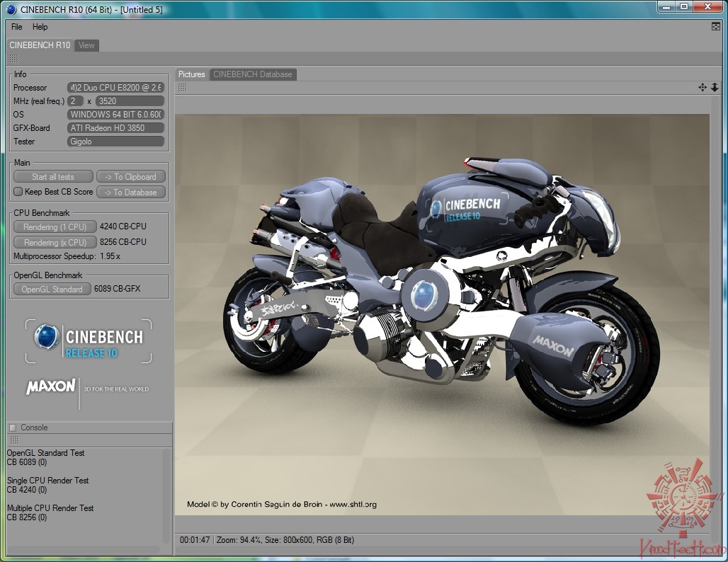Maximize the CINEBENCH window
Image resolution: width=728 pixels, height=562 pixels.
click(x=684, y=6)
